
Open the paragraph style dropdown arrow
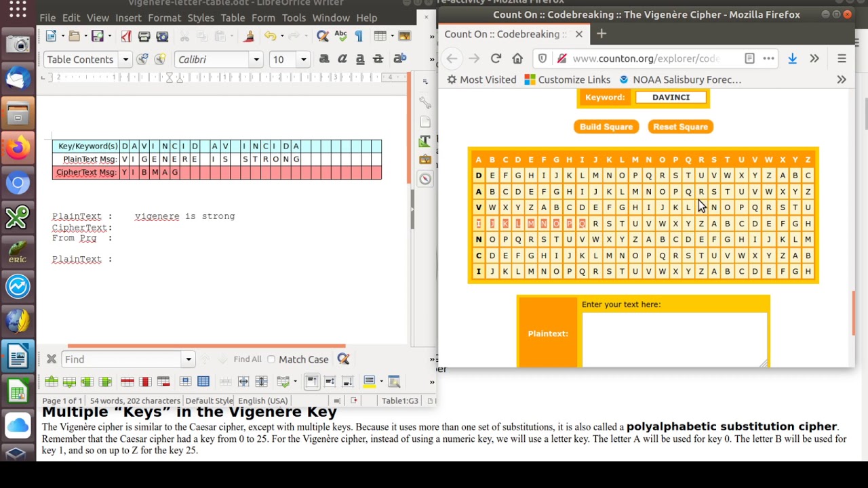(x=125, y=60)
